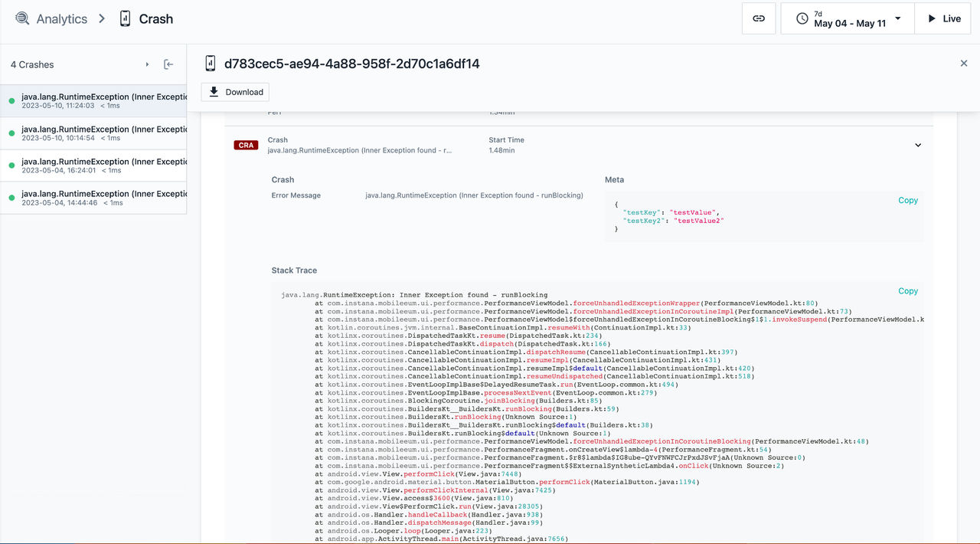Download the crash report
This screenshot has height=544, width=980.
tap(236, 92)
